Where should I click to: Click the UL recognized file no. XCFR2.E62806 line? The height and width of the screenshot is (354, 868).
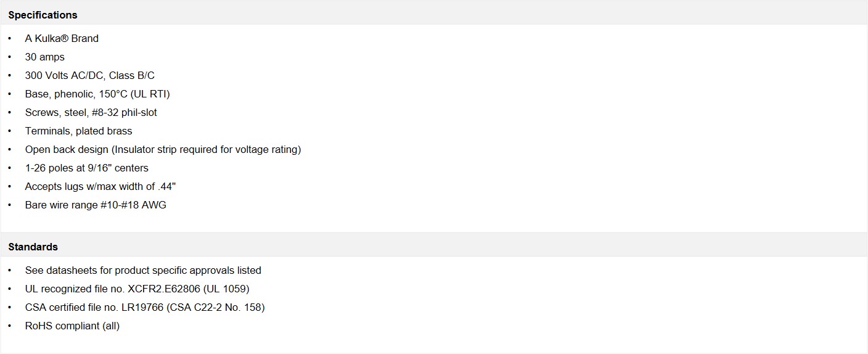point(137,289)
